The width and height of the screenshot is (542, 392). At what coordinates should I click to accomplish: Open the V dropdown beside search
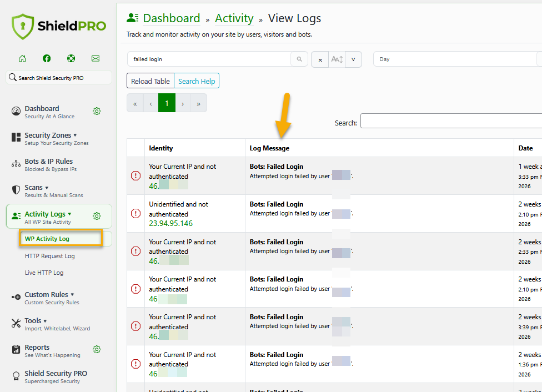[353, 59]
